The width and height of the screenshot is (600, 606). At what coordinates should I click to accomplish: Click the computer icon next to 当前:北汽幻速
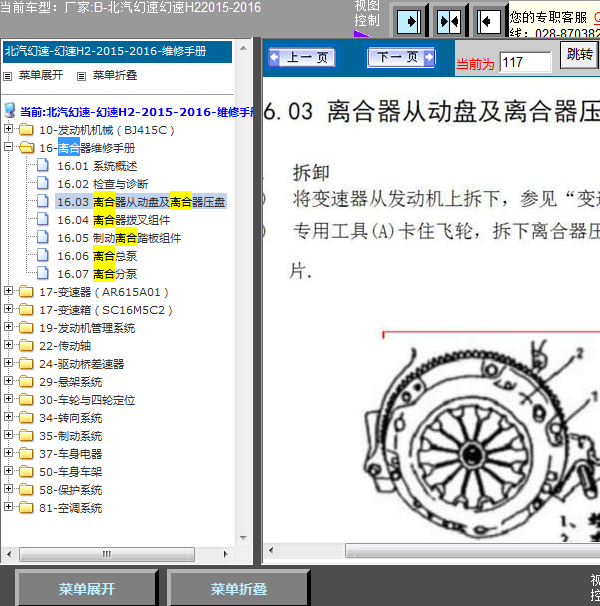[10, 111]
